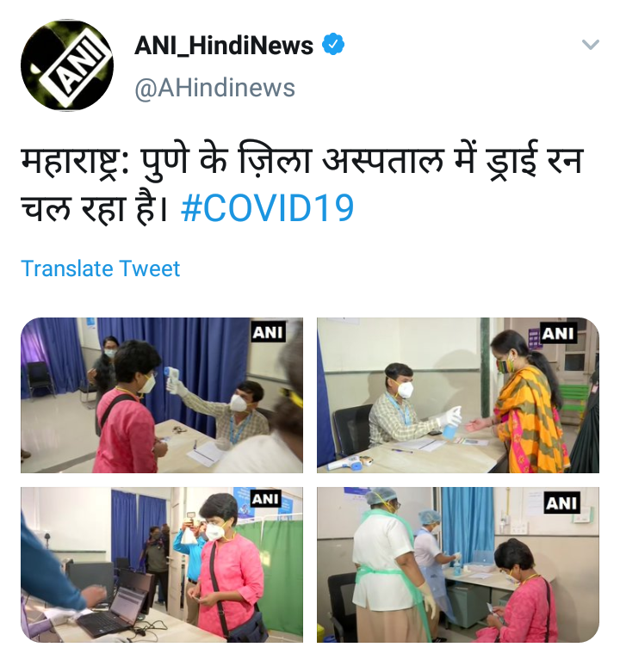Image resolution: width=620 pixels, height=672 pixels.
Task: Expand the tweet options chevron
Action: (x=591, y=44)
